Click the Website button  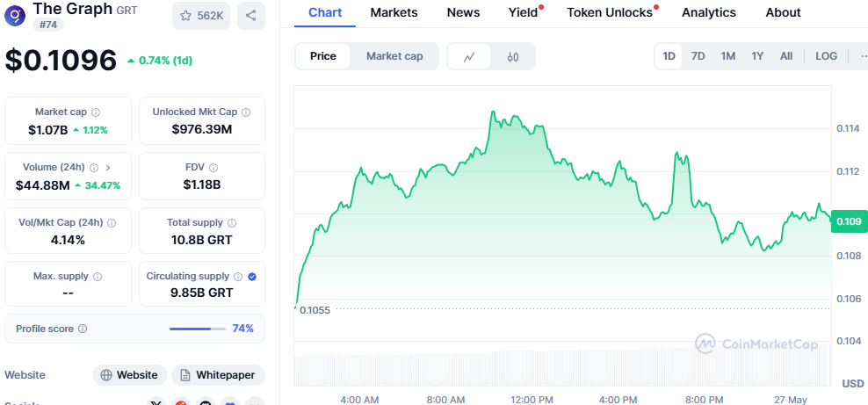click(x=129, y=375)
